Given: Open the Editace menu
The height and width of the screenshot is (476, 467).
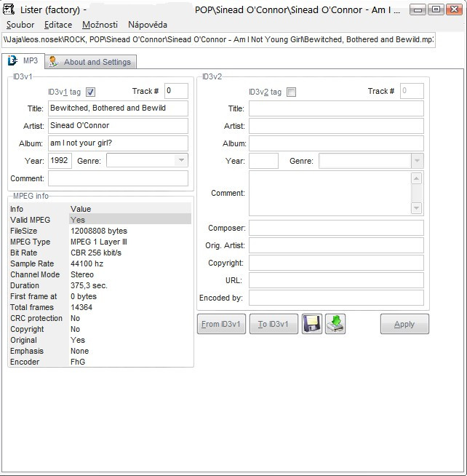Looking at the screenshot, I should coord(58,25).
